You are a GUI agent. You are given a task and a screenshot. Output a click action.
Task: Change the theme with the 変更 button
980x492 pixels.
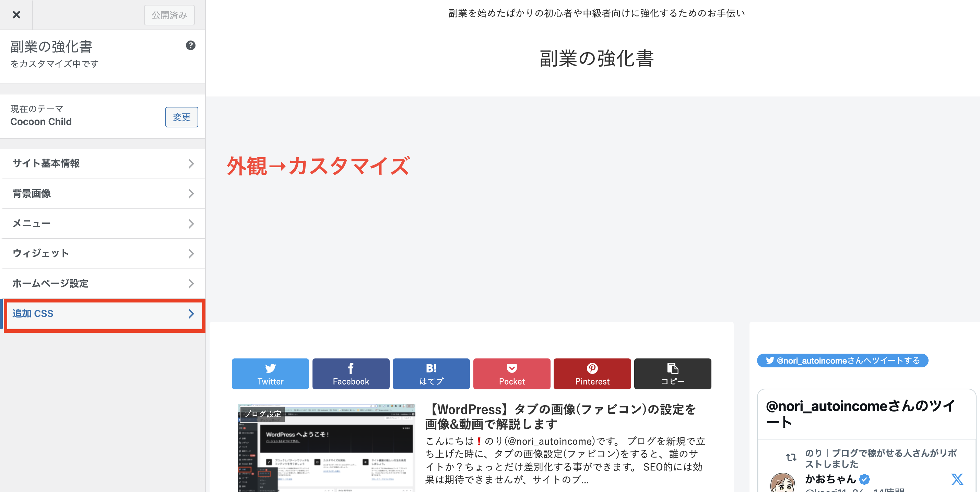(x=181, y=117)
